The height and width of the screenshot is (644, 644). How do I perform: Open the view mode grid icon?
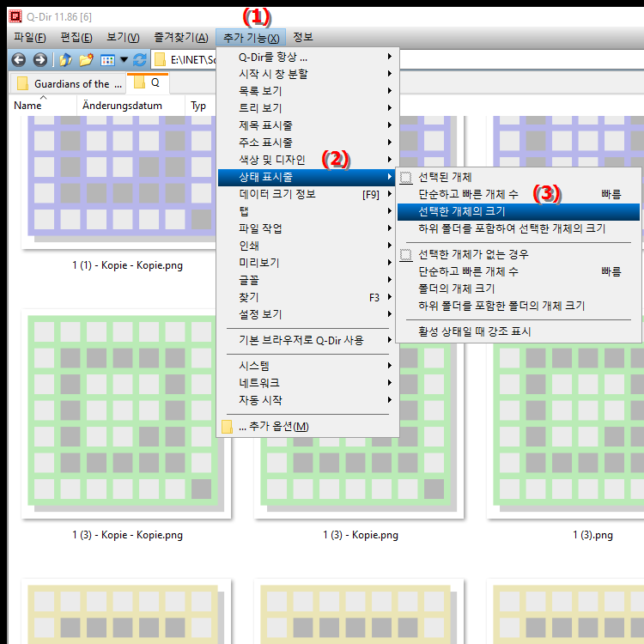[x=107, y=60]
